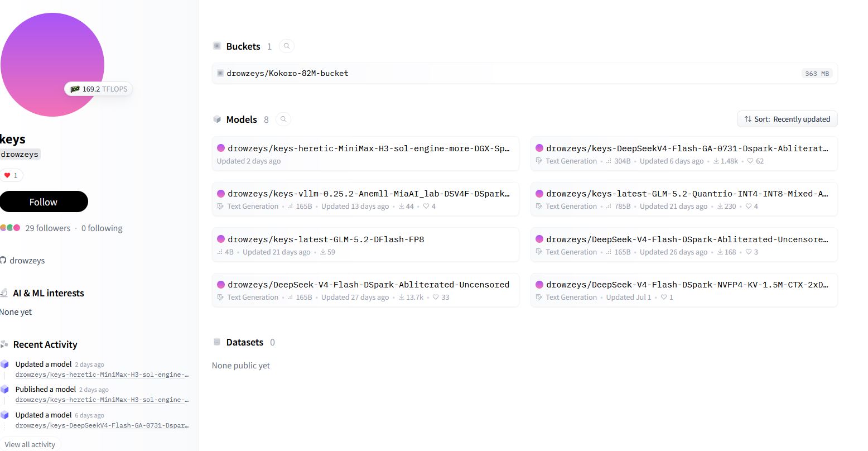
Task: Click the 29 followers link
Action: [48, 228]
